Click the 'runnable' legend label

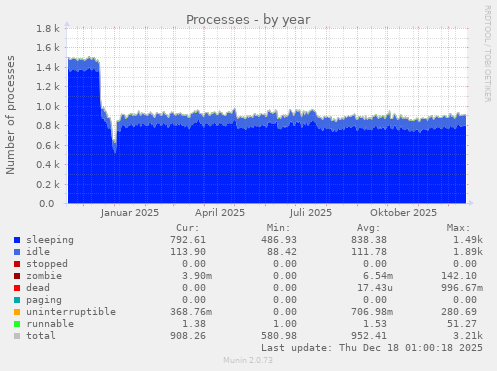click(x=50, y=324)
